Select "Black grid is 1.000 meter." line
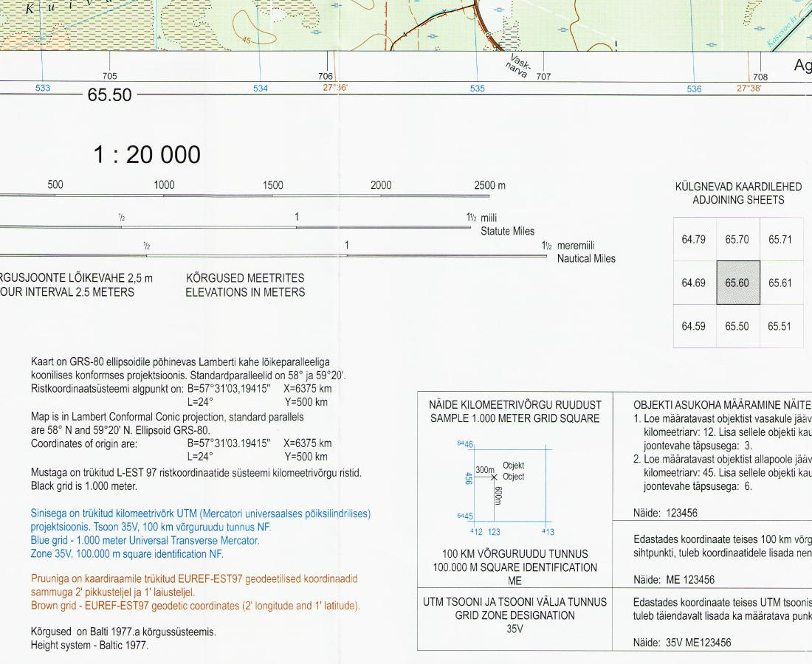The width and height of the screenshot is (812, 664). point(84,486)
